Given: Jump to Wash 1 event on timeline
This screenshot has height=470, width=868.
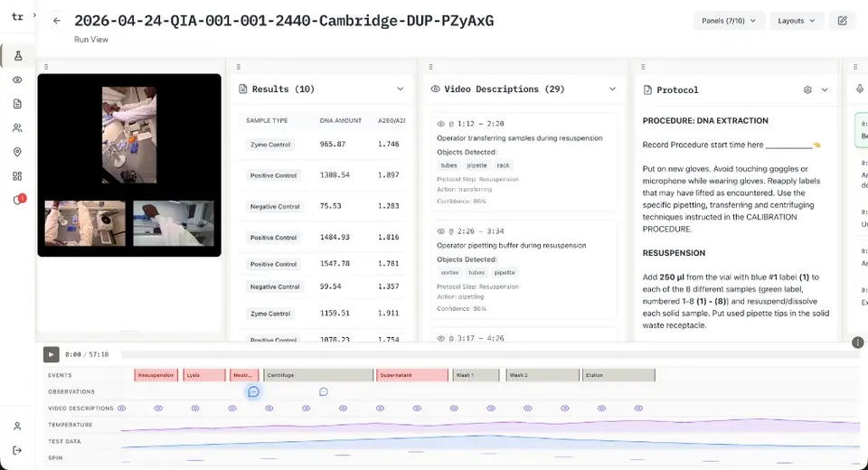Looking at the screenshot, I should point(476,375).
